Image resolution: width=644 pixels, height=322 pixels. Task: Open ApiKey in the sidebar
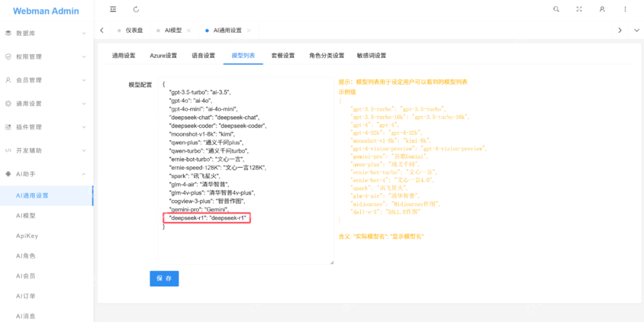pos(27,236)
